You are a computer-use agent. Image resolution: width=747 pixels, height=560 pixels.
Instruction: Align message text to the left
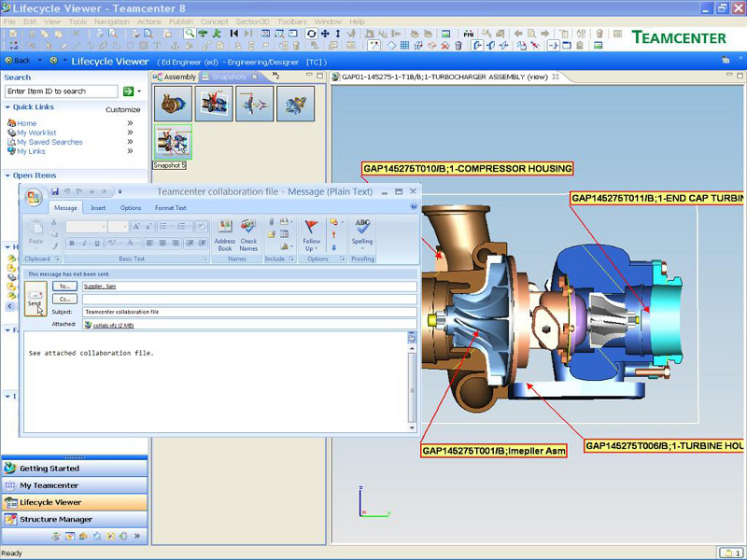pos(149,244)
